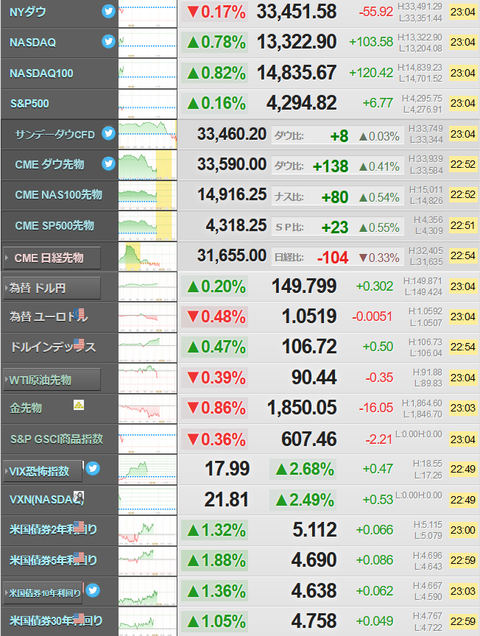Screen dimensions: 480x636
Task: Click the Twitter icon next to NYダウ
Action: [x=108, y=11]
